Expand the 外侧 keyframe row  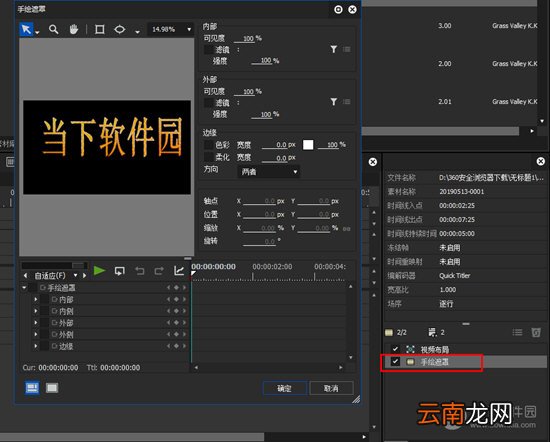[35, 334]
